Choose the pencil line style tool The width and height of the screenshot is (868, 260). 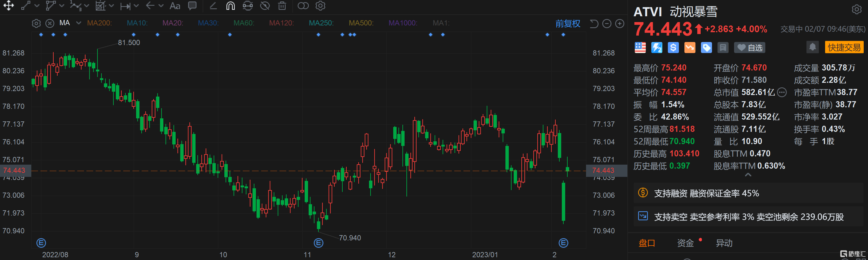213,6
